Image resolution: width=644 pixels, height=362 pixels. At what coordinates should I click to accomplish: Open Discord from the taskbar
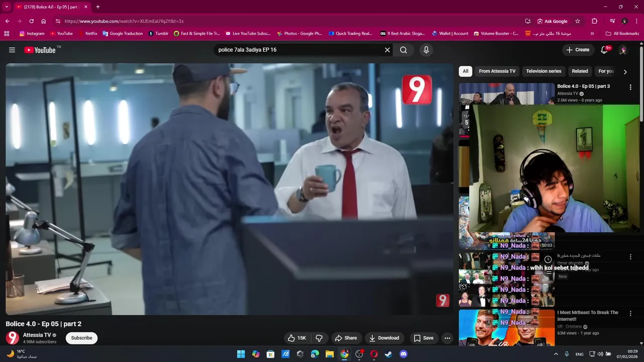pos(403,354)
